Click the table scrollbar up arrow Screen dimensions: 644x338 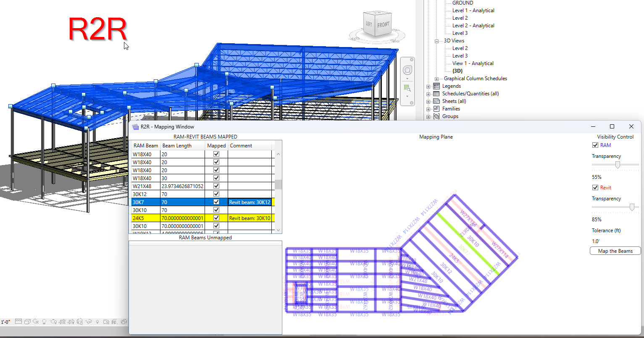(x=278, y=154)
